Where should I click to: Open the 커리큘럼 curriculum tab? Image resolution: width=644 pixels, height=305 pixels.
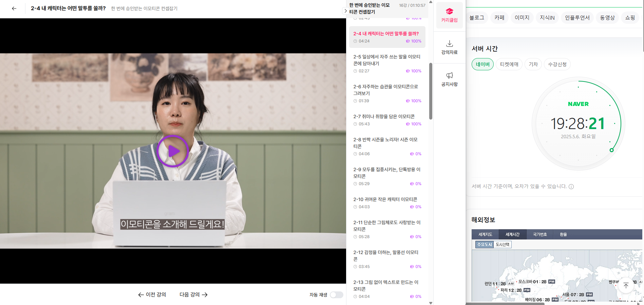[449, 16]
